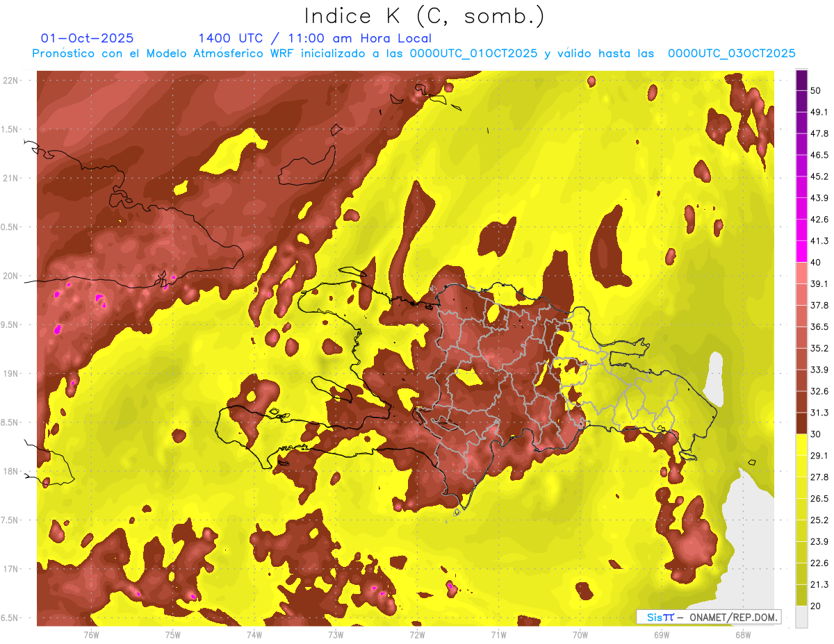Click the gray swatch below the 20 legend level
The height and width of the screenshot is (644, 834).
[x=801, y=616]
